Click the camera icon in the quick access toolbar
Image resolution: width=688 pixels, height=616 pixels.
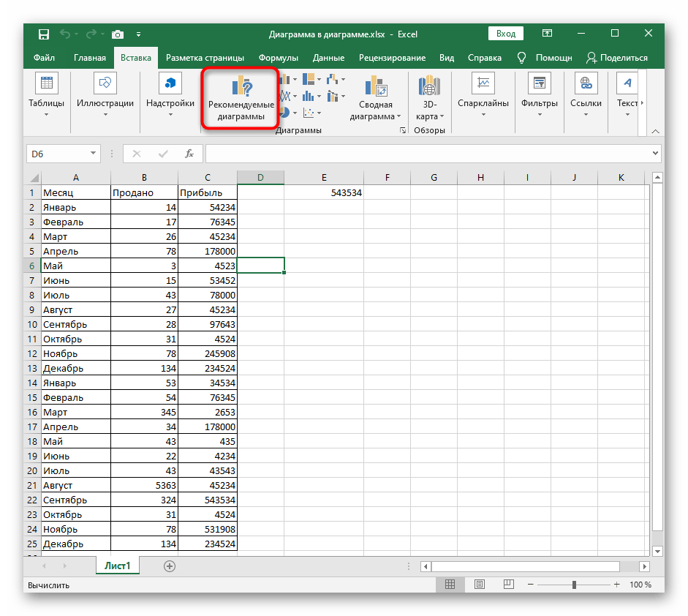pyautogui.click(x=118, y=34)
